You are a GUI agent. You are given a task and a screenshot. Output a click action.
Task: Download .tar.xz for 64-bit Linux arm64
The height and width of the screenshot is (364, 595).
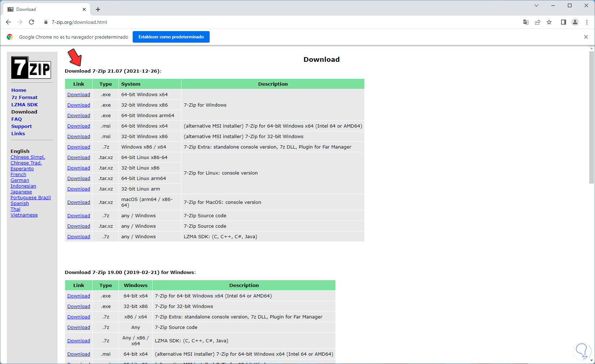point(78,179)
